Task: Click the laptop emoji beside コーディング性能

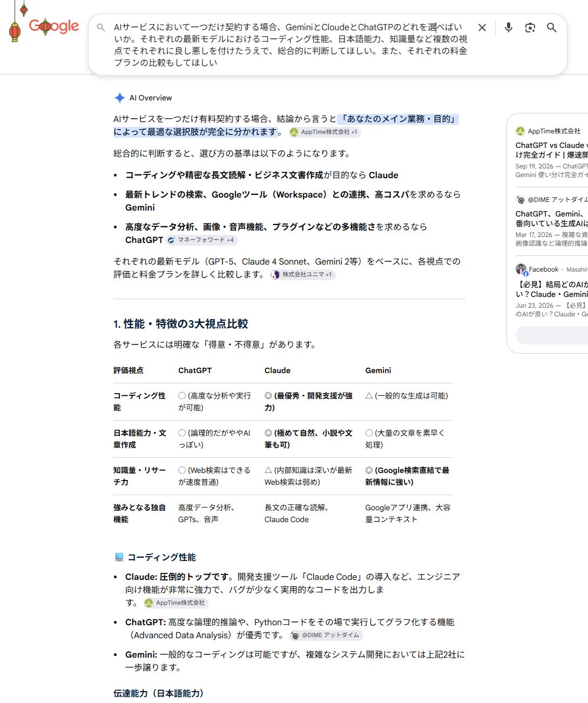Action: coord(119,557)
